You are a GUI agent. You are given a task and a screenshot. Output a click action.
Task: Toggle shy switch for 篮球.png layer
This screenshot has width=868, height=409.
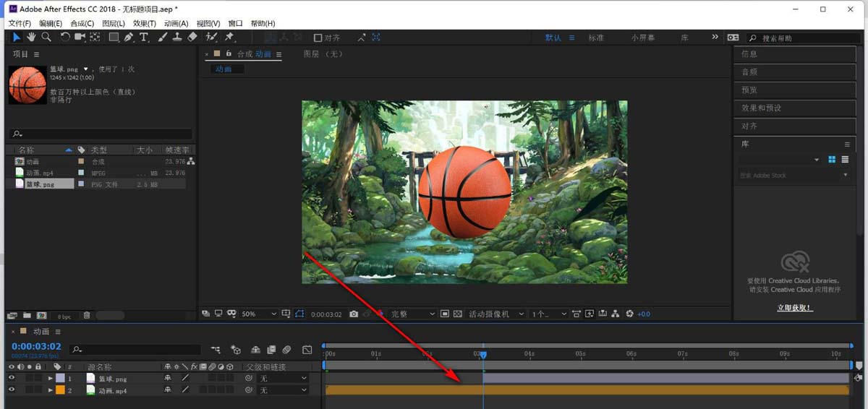(x=168, y=378)
